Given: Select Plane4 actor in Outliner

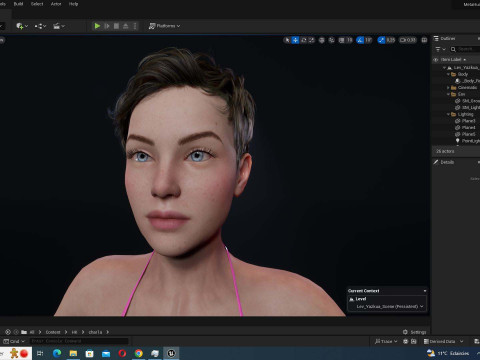Looking at the screenshot, I should point(456,128).
